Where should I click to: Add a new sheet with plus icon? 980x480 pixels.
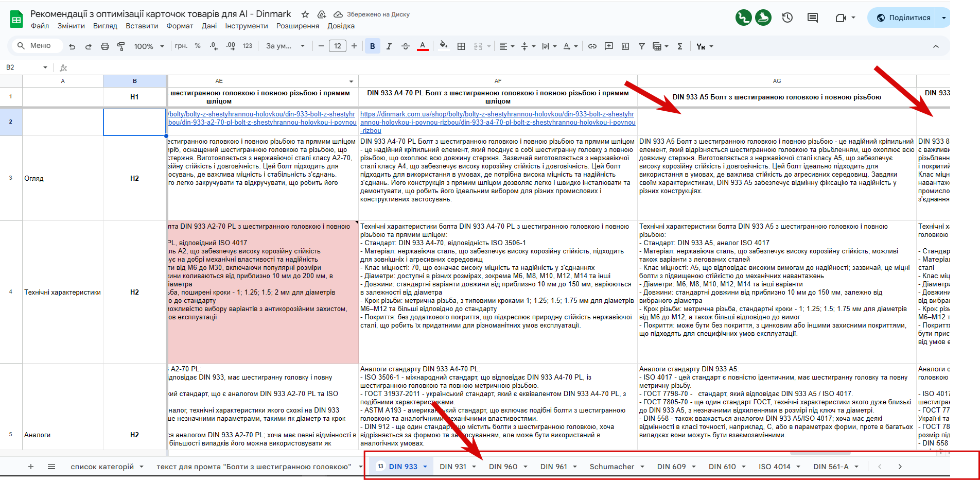pyautogui.click(x=31, y=467)
